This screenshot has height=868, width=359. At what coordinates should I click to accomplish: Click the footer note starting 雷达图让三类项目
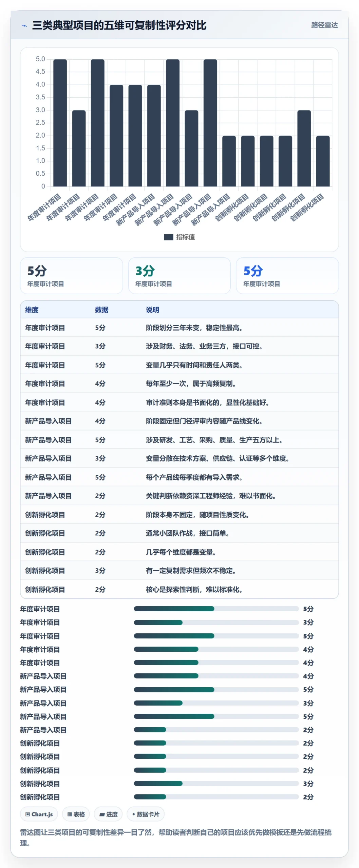(176, 837)
